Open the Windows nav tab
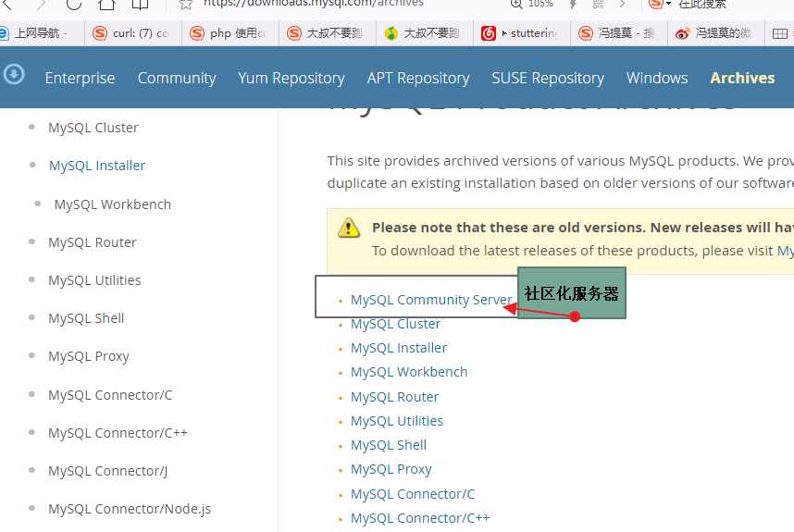Screen dimensions: 794x532 pos(657,78)
